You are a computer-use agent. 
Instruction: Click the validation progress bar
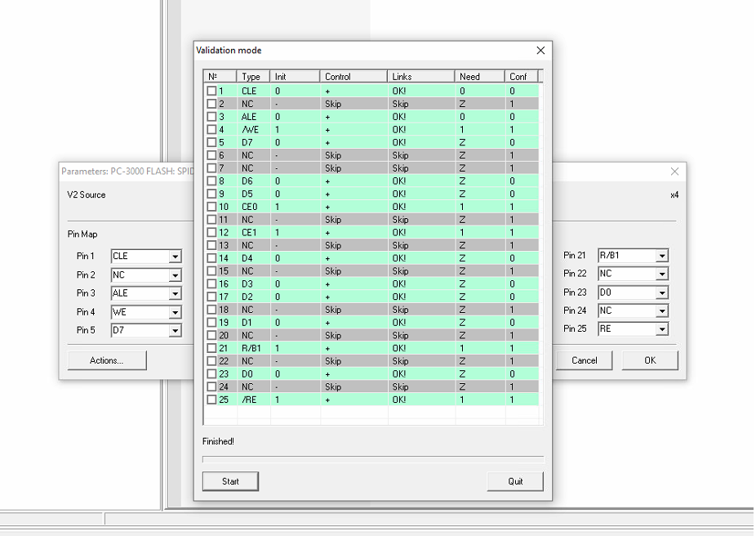point(372,460)
